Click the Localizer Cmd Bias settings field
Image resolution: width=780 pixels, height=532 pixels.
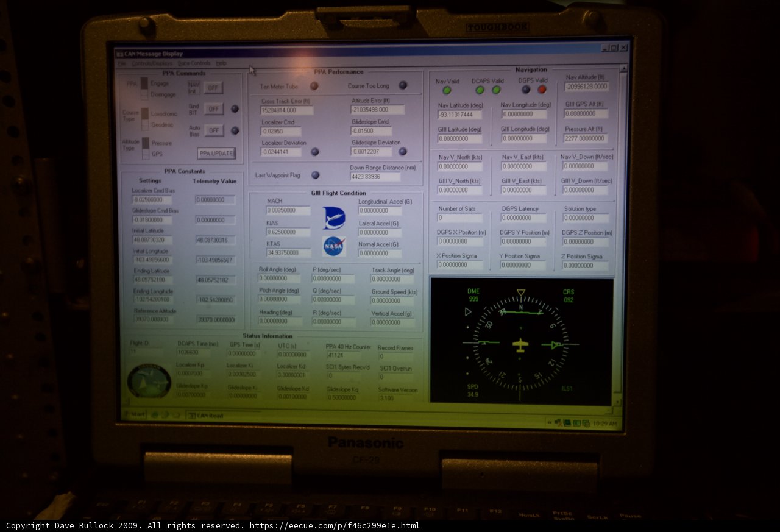point(152,200)
